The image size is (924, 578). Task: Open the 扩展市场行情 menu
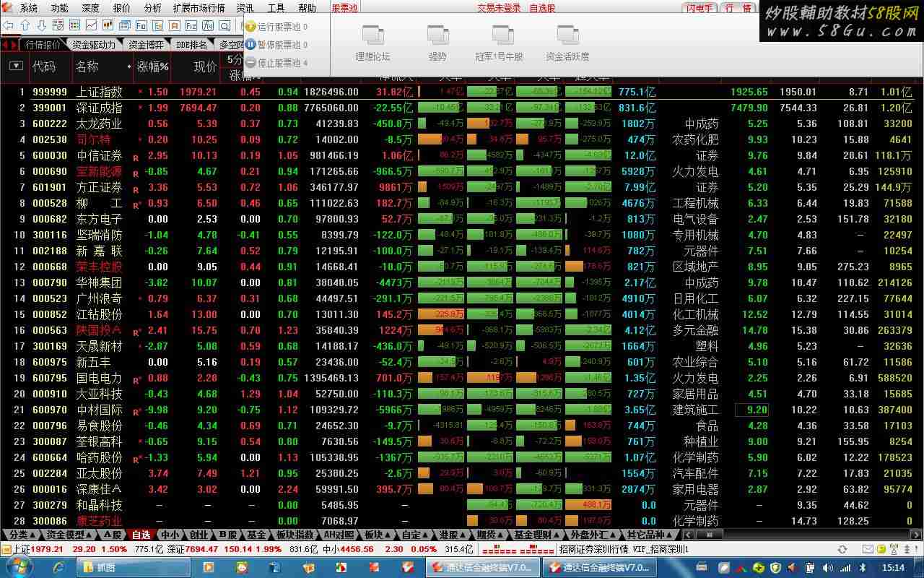(x=199, y=9)
